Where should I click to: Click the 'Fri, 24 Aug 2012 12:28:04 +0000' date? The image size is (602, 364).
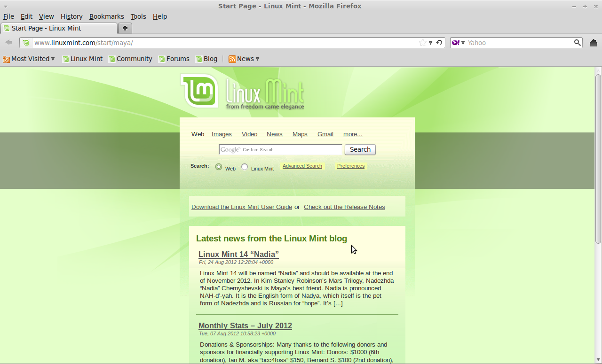point(236,262)
